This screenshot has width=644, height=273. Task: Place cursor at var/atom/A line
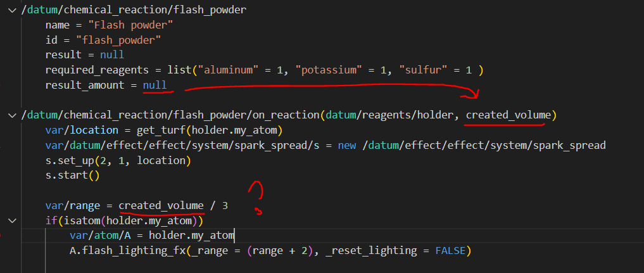(x=152, y=236)
